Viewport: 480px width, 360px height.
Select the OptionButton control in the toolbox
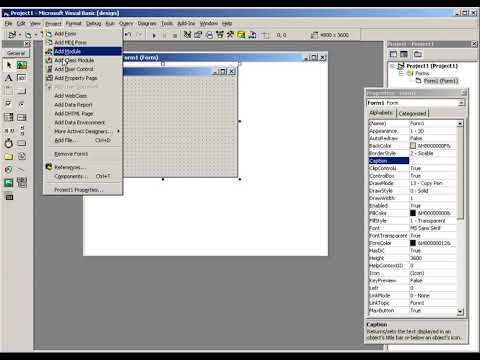[22, 104]
